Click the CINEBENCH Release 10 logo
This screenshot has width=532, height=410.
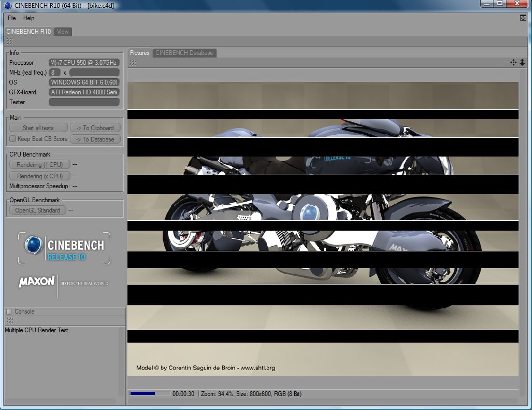[x=65, y=248]
